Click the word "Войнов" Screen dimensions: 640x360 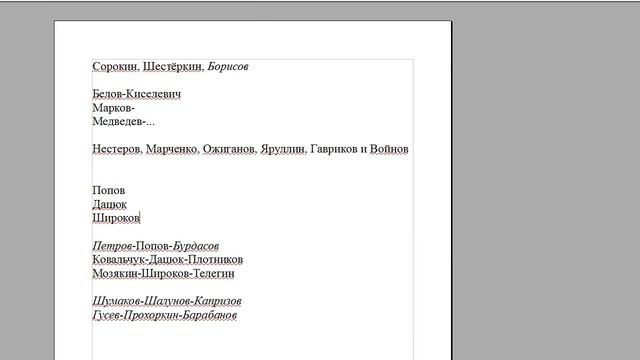tap(389, 149)
